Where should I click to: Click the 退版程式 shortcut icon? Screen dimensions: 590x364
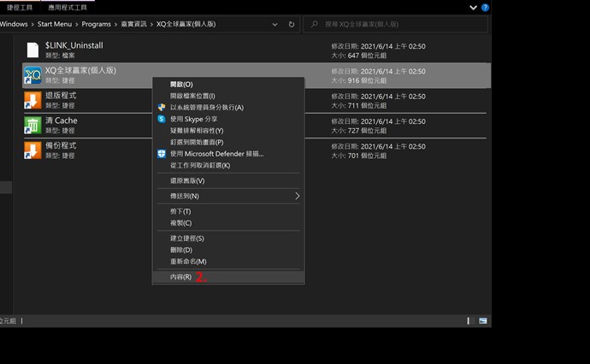pos(32,100)
